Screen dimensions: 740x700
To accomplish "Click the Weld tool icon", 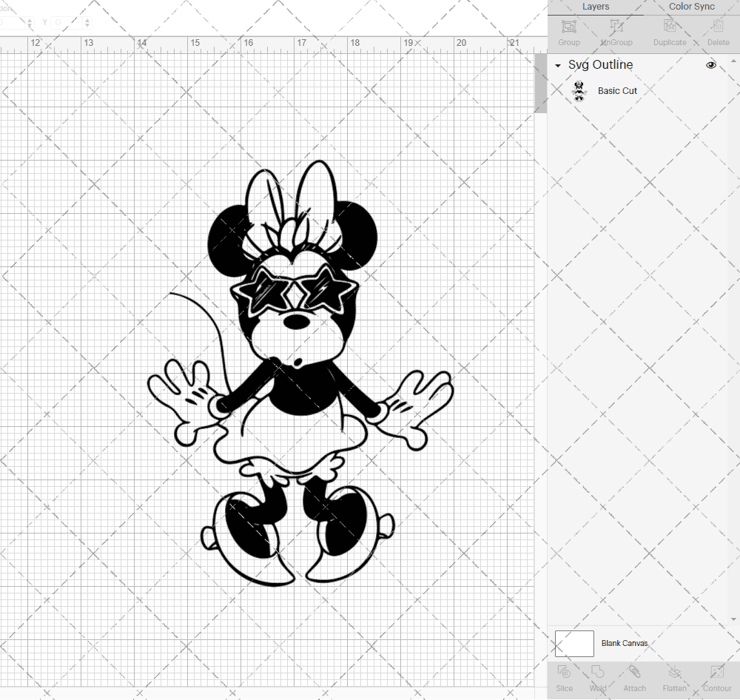I will tap(597, 672).
